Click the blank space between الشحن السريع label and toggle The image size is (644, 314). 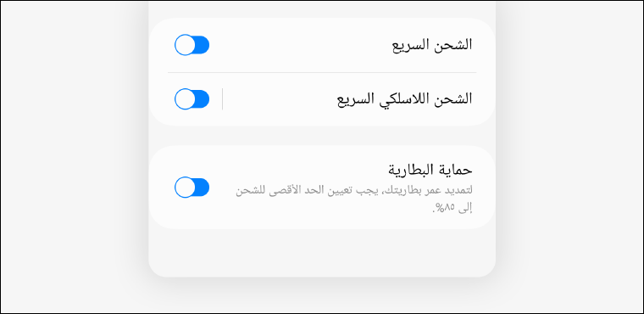coord(300,45)
